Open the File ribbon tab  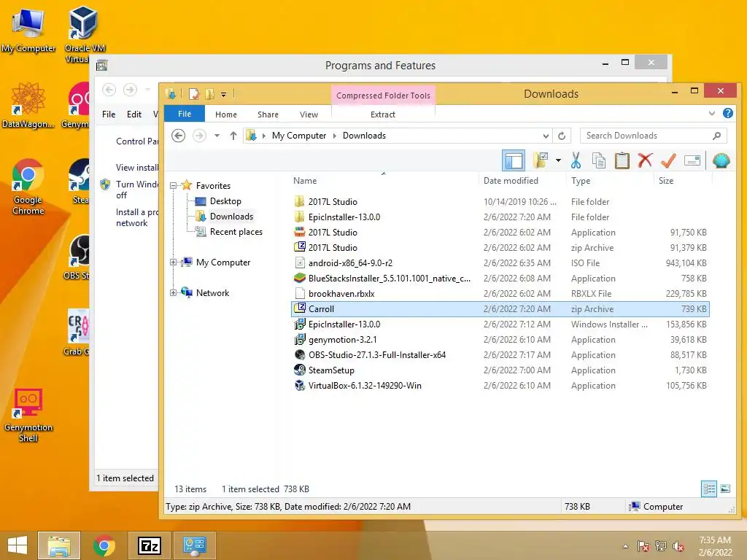tap(185, 114)
